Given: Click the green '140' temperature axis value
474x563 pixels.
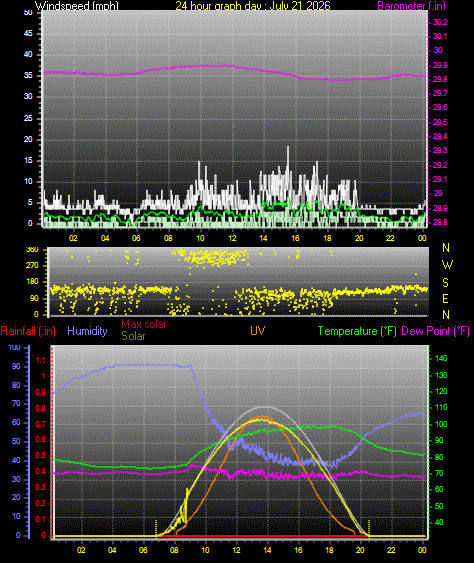Looking at the screenshot, I should click(441, 358).
